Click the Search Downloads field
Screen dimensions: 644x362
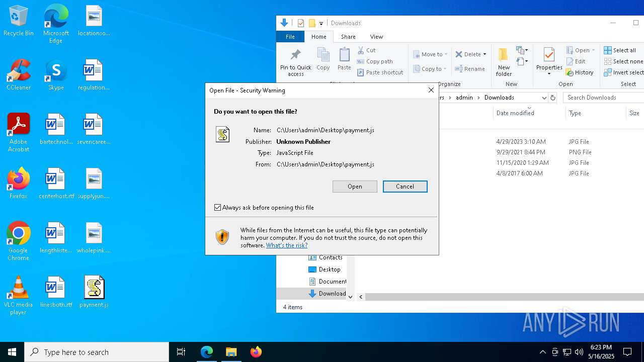[604, 98]
